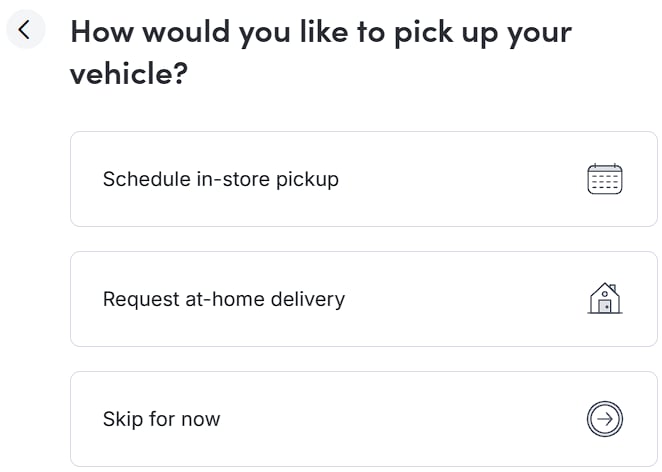Click the calendar icon for in-store pickup
Image resolution: width=662 pixels, height=472 pixels.
(604, 179)
